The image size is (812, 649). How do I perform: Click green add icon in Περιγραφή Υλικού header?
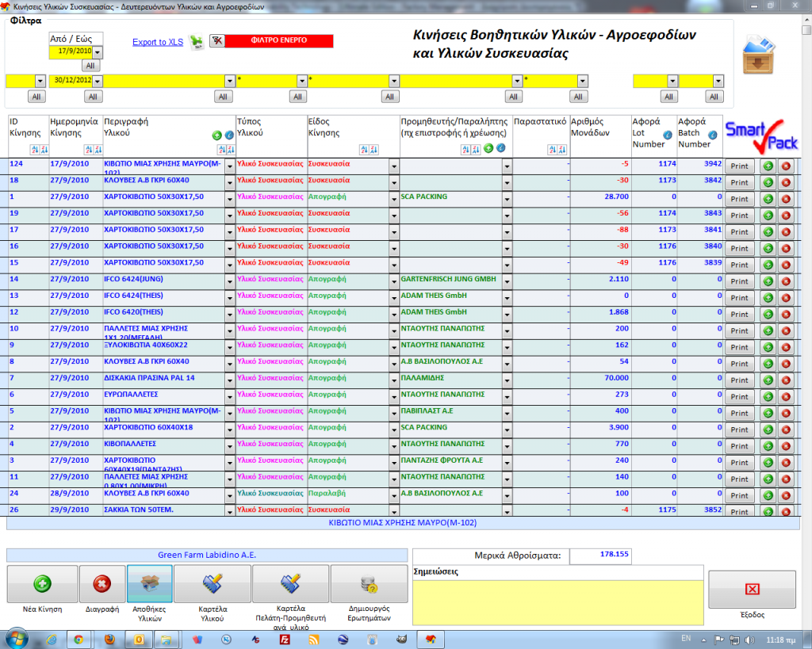point(217,136)
